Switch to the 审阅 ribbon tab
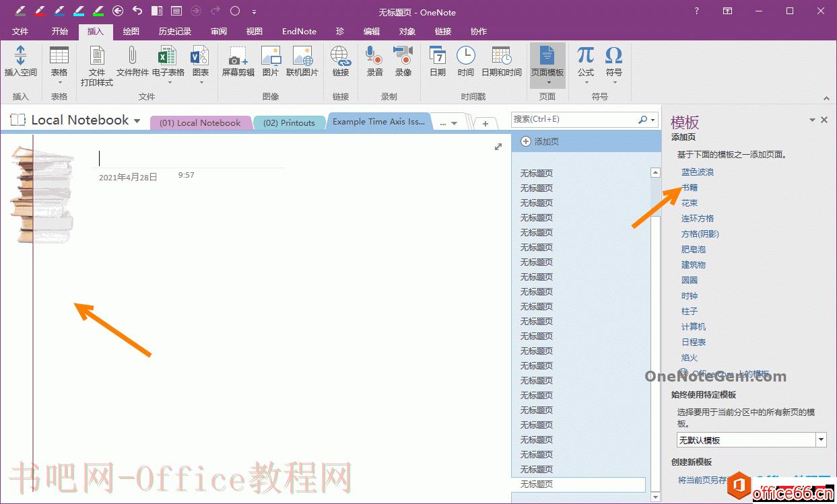This screenshot has width=837, height=504. click(x=219, y=32)
